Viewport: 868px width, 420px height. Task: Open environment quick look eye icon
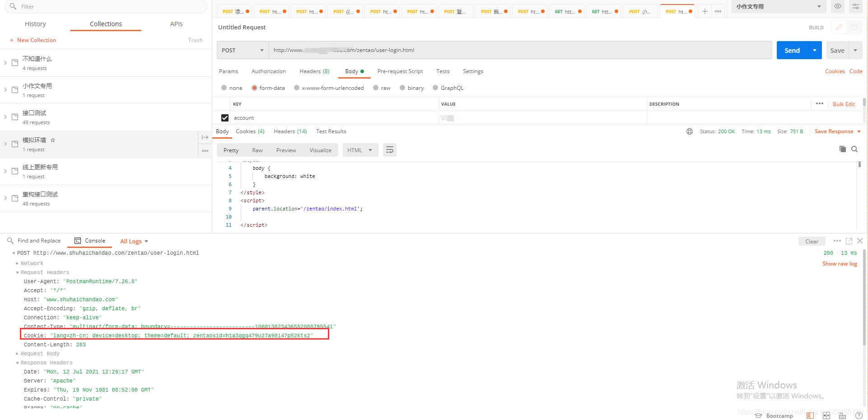click(838, 6)
